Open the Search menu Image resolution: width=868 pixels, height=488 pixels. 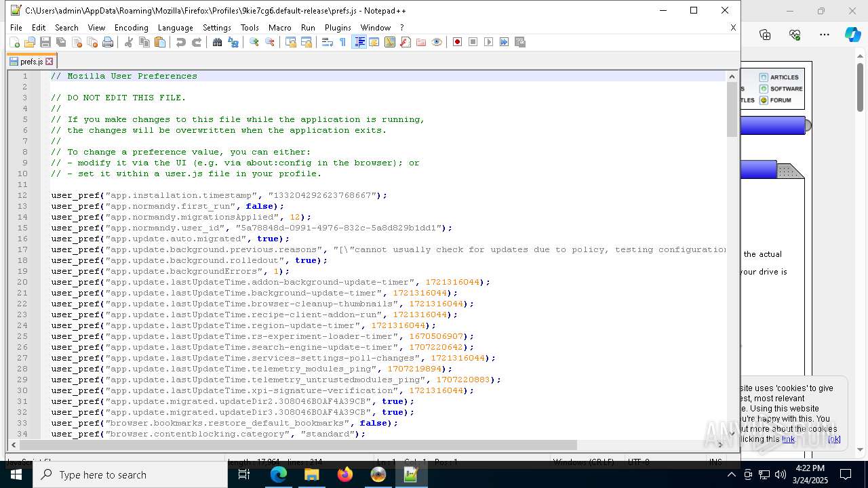pyautogui.click(x=66, y=28)
